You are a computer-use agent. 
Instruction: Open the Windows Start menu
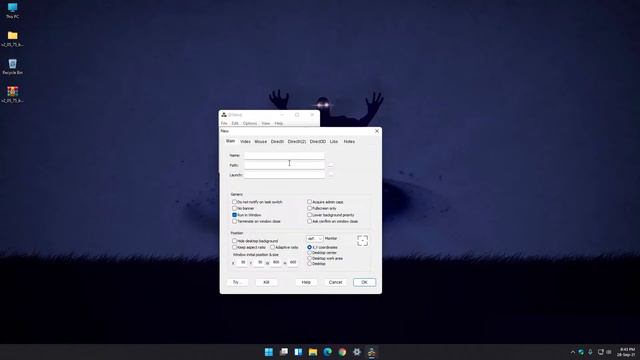tap(269, 352)
